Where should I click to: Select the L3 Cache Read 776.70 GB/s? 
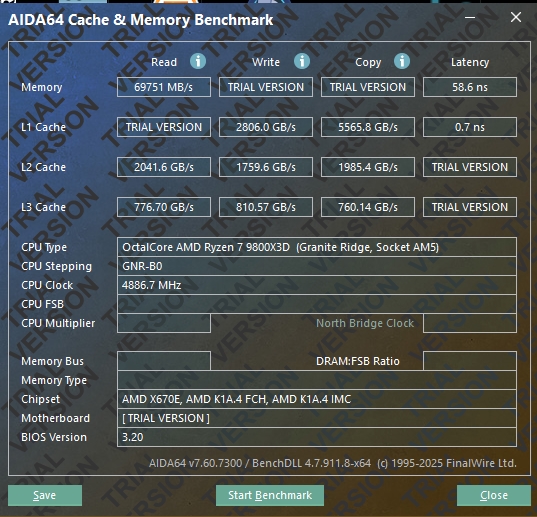[x=164, y=207]
